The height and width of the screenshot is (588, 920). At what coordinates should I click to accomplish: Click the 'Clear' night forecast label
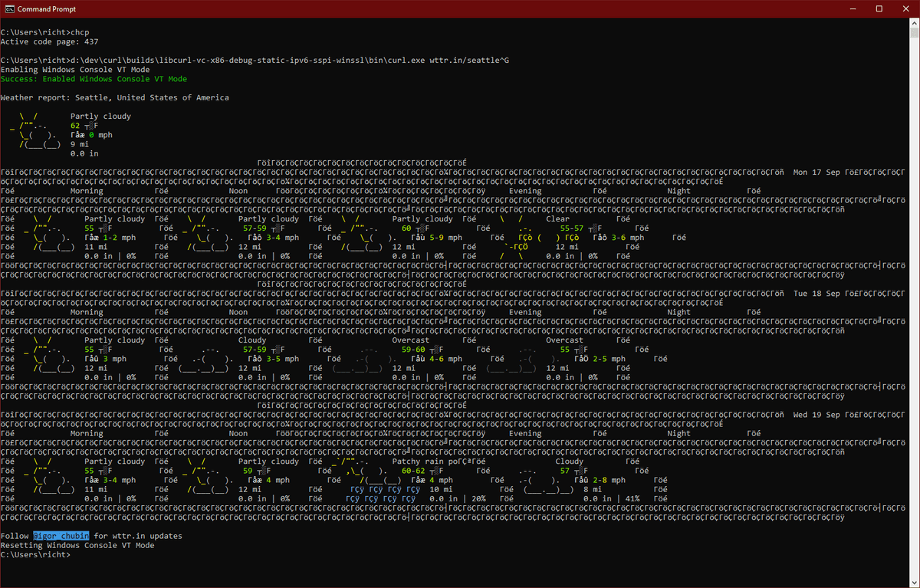(557, 218)
